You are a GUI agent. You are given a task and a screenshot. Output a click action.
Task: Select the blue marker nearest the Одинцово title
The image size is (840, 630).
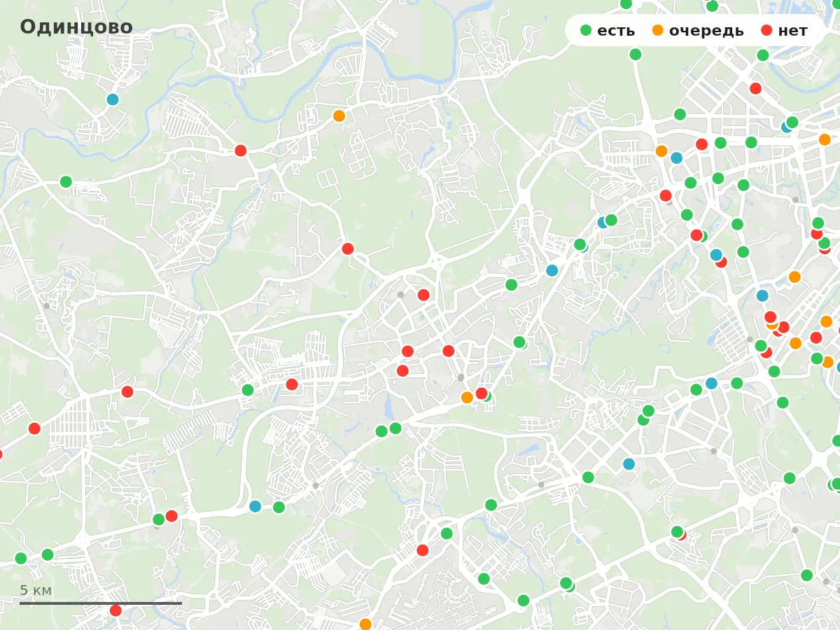pyautogui.click(x=113, y=99)
